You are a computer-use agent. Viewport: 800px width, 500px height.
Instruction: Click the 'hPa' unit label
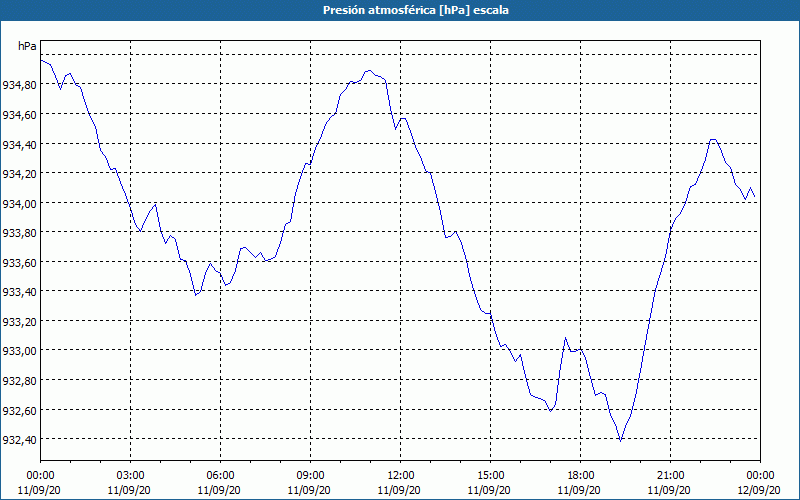click(27, 46)
